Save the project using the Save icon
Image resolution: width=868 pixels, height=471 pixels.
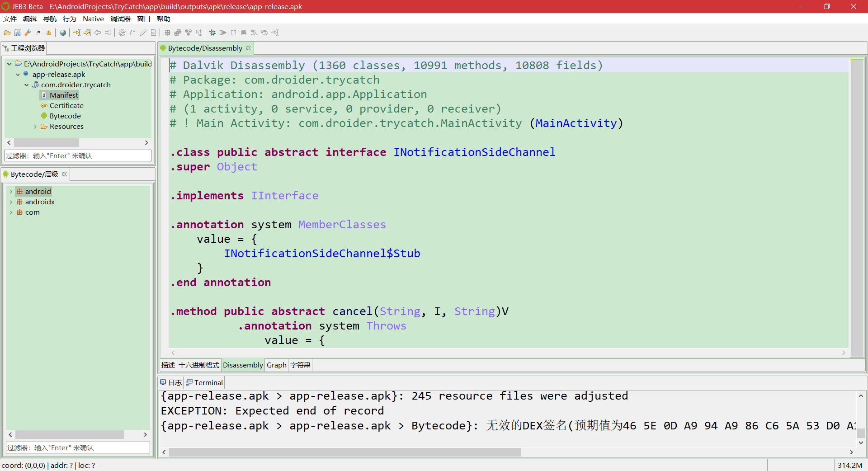(x=18, y=33)
